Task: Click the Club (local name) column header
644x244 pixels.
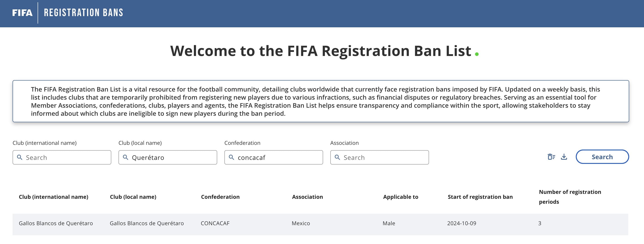Action: pyautogui.click(x=133, y=197)
